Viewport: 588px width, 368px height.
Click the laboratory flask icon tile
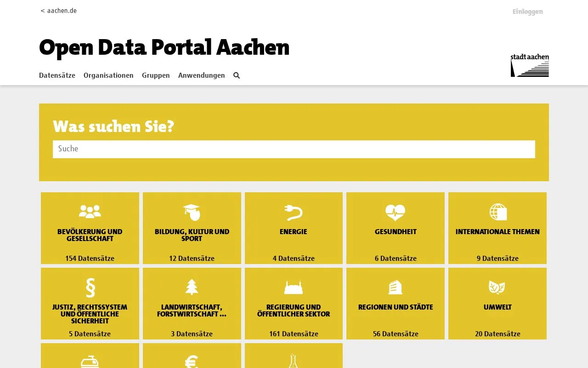(x=294, y=356)
